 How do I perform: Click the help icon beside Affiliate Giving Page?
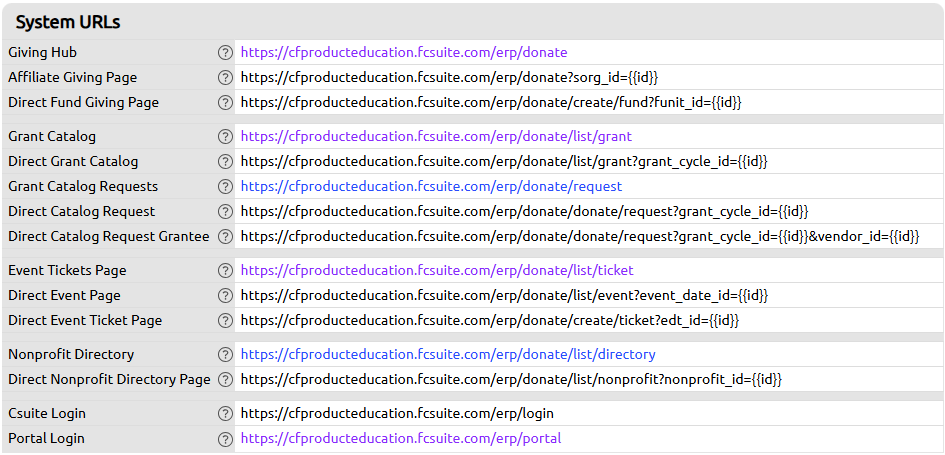click(225, 77)
